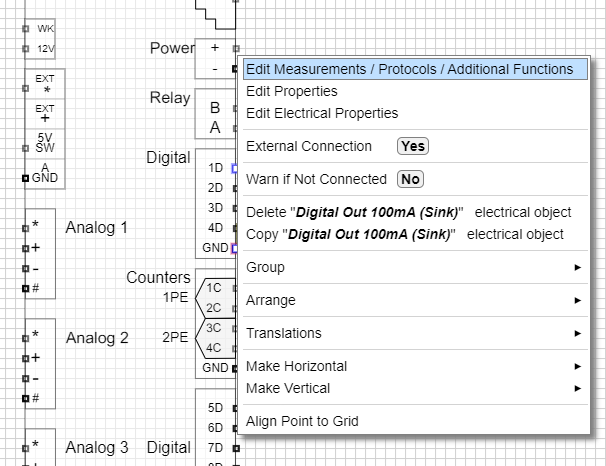Viewport: 606px width, 466px height.
Task: Click the 4C counter pin label
Action: click(x=213, y=348)
